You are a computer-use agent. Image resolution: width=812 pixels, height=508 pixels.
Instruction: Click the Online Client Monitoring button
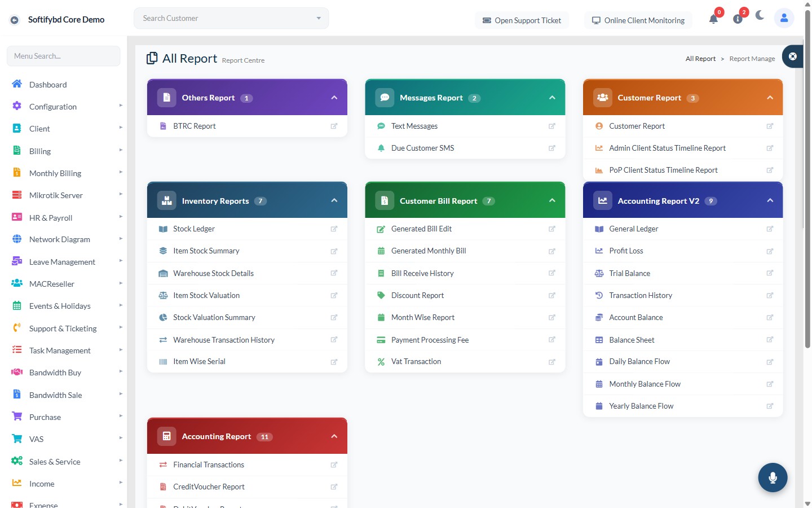(x=638, y=20)
